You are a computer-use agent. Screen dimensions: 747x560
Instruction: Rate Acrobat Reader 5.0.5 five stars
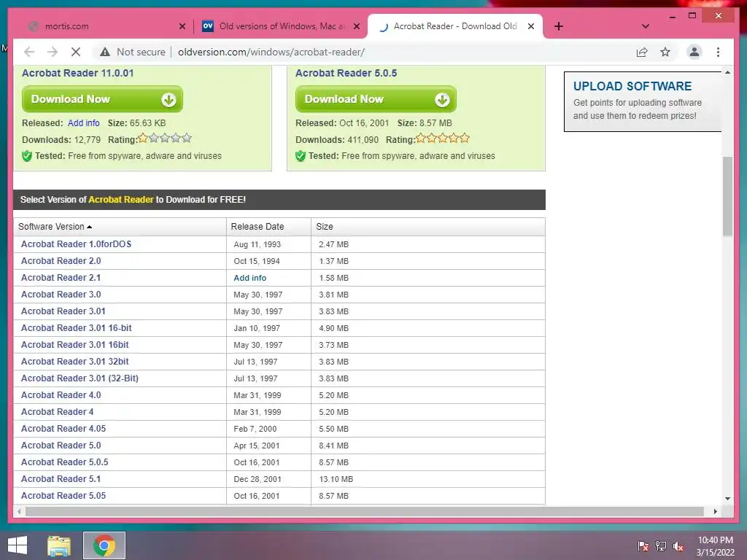click(465, 138)
